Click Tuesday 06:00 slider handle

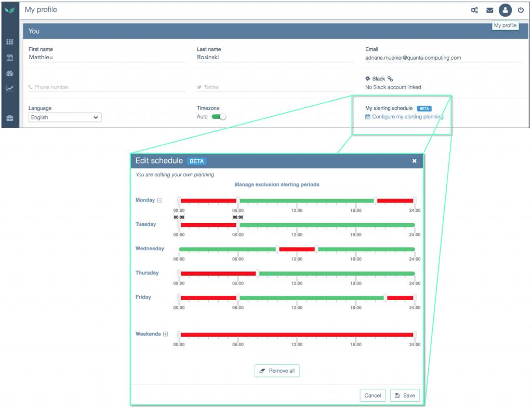click(238, 225)
